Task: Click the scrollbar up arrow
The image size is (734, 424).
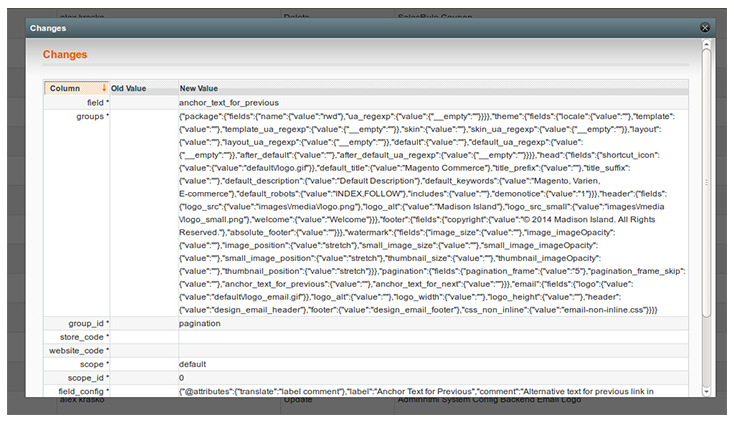Action: pos(706,45)
